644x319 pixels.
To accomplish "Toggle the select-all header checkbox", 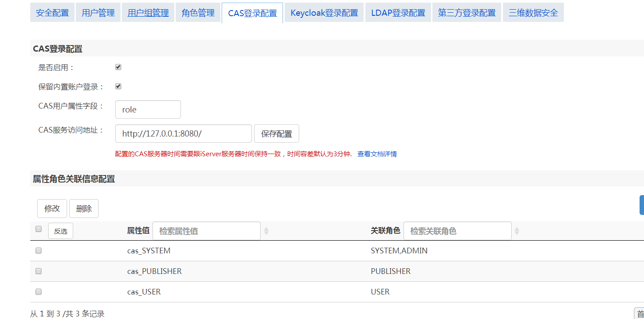I will pos(39,229).
